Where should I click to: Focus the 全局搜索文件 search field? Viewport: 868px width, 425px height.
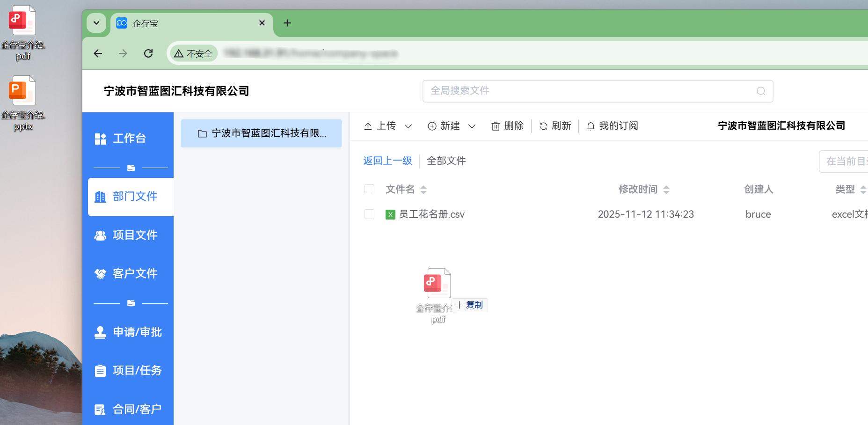coord(590,91)
